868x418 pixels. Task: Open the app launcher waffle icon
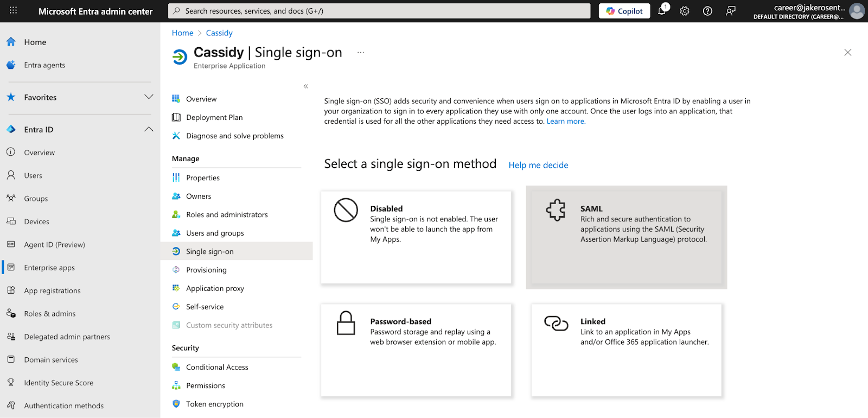pyautogui.click(x=13, y=10)
